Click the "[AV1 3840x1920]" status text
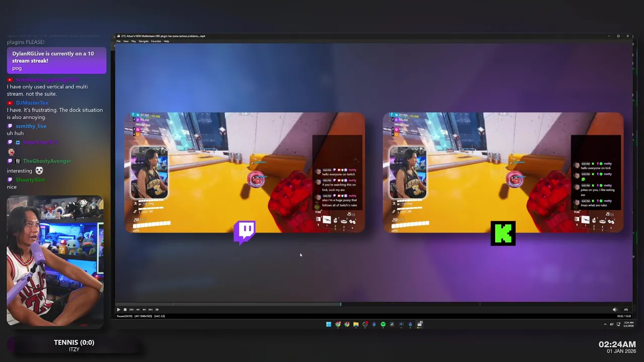644x362 pixels. click(143, 316)
